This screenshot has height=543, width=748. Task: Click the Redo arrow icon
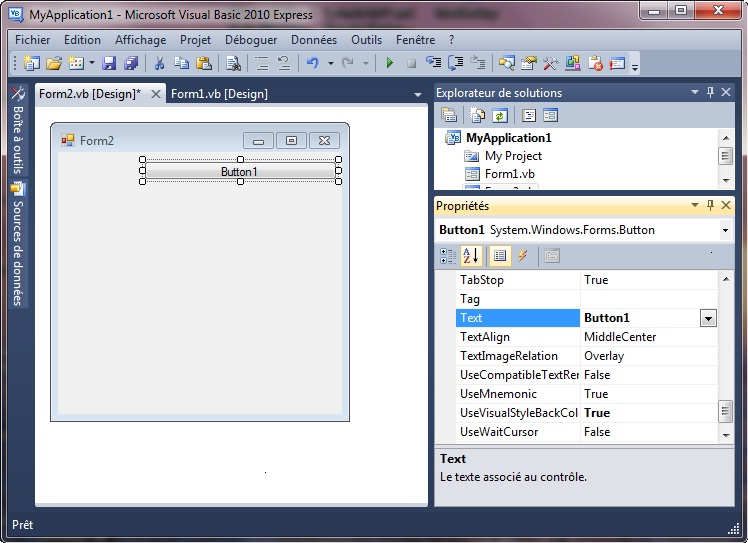[348, 63]
